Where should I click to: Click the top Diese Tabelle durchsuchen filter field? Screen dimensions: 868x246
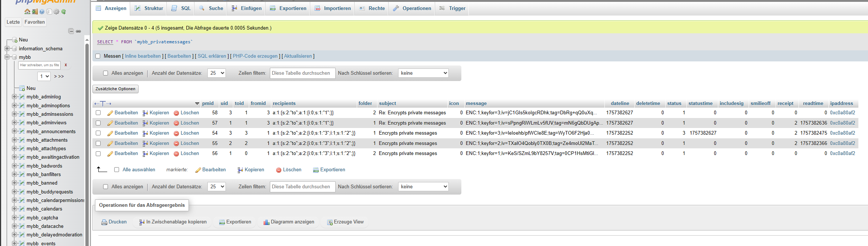(x=302, y=73)
